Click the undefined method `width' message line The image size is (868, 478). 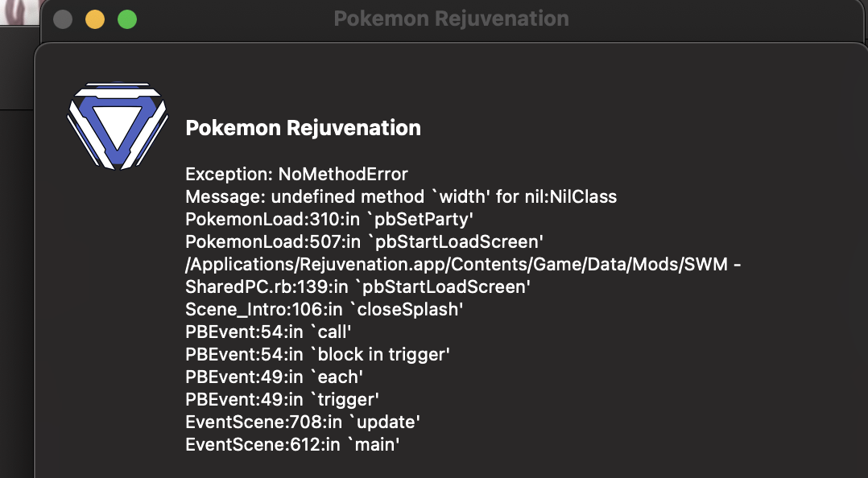pos(401,197)
